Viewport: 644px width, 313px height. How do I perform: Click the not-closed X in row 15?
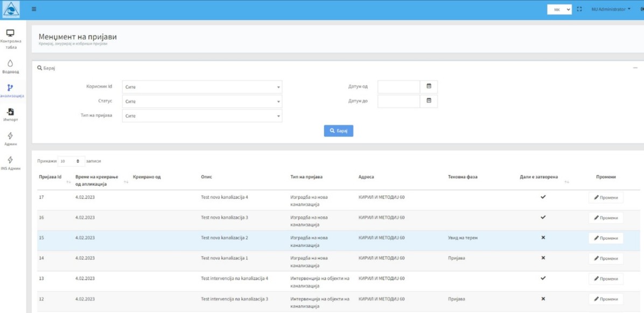click(543, 238)
